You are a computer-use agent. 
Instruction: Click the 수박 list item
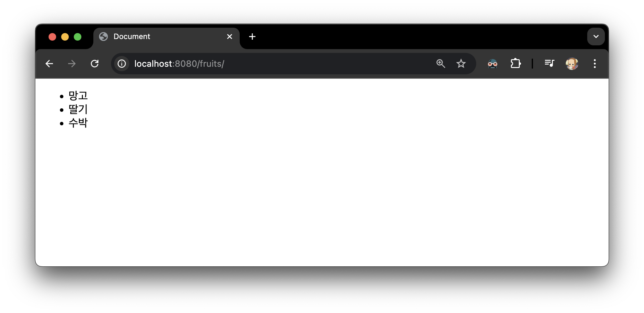(78, 122)
